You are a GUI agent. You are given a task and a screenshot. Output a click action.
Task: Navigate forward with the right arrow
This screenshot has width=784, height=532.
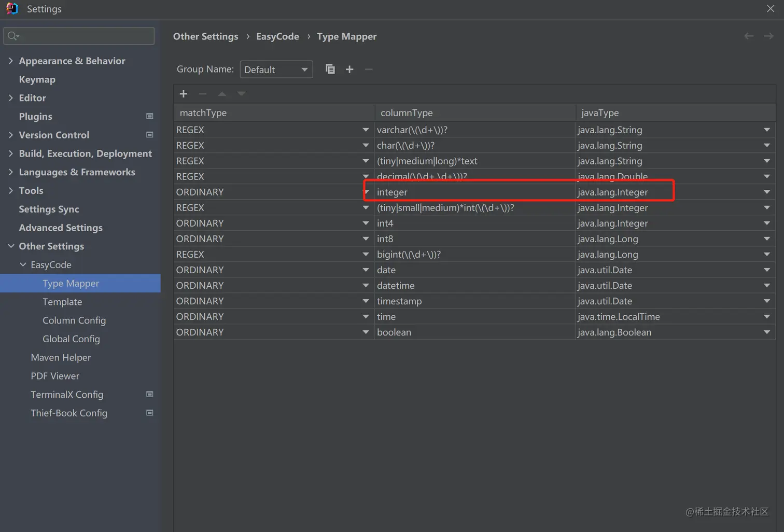click(768, 36)
